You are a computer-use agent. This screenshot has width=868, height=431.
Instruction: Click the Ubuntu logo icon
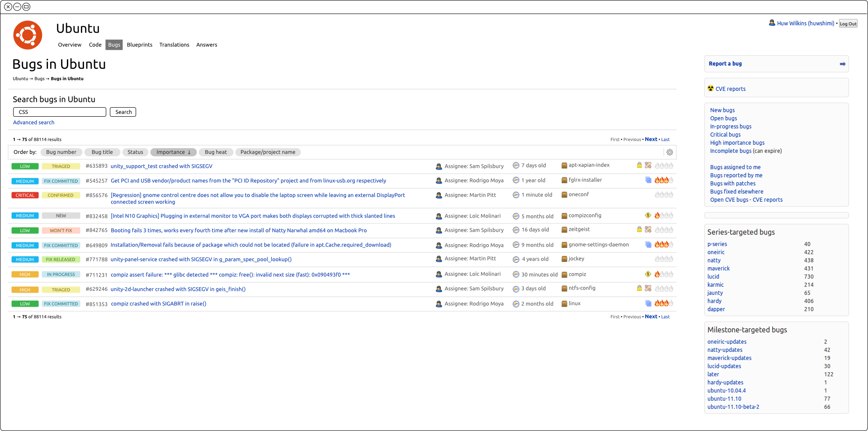[x=28, y=35]
